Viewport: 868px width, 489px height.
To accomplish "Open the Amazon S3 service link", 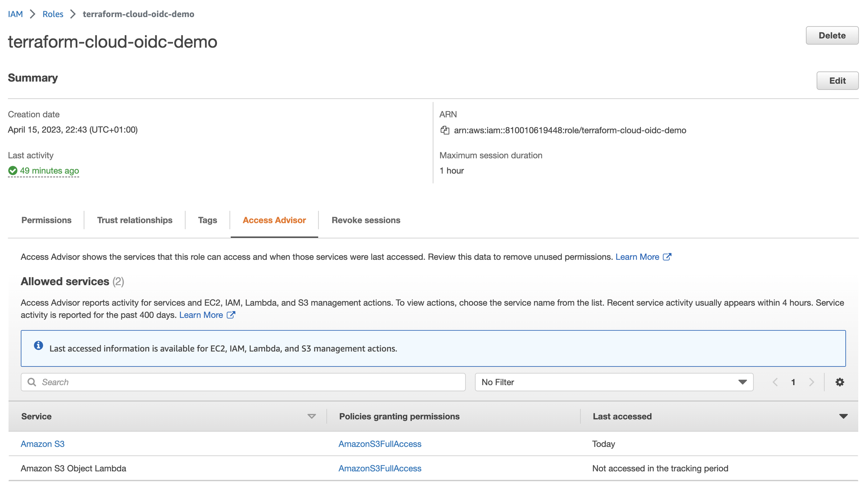I will pos(42,444).
